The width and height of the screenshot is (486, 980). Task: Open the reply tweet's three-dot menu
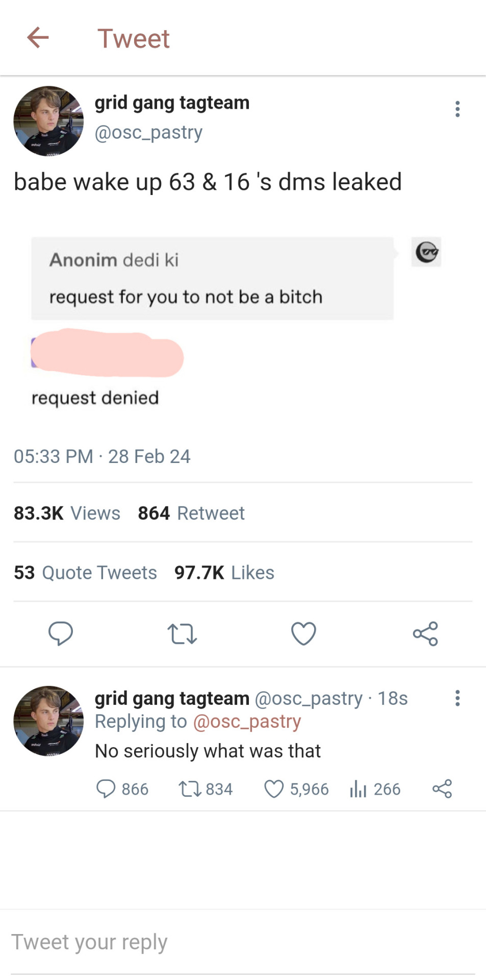457,698
